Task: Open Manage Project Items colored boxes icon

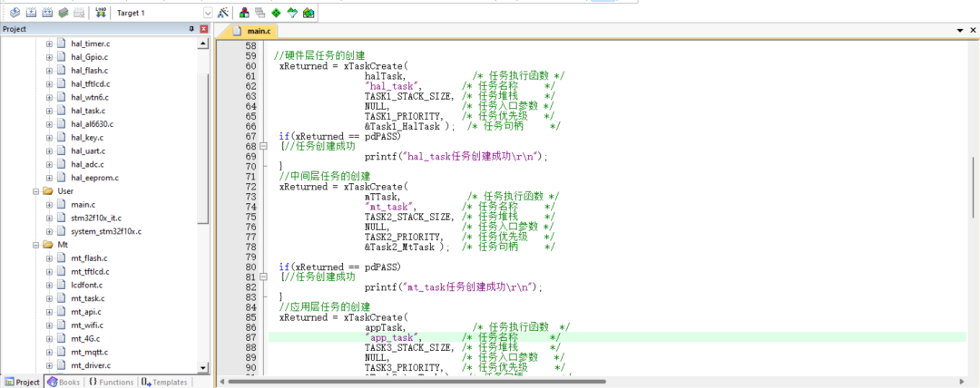Action: tap(244, 13)
